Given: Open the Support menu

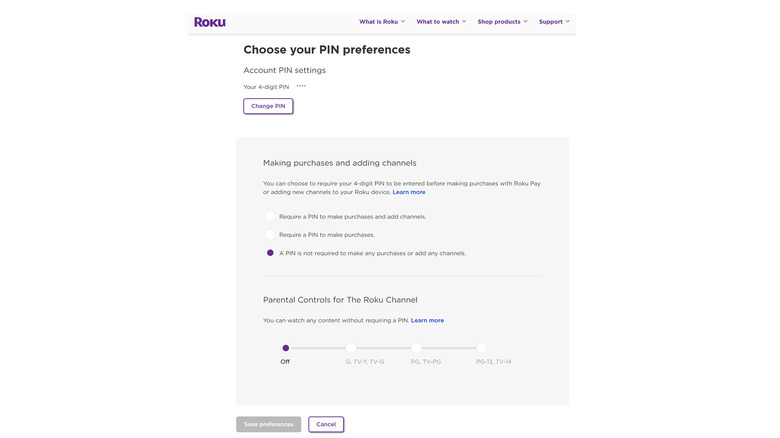Looking at the screenshot, I should pos(551,22).
